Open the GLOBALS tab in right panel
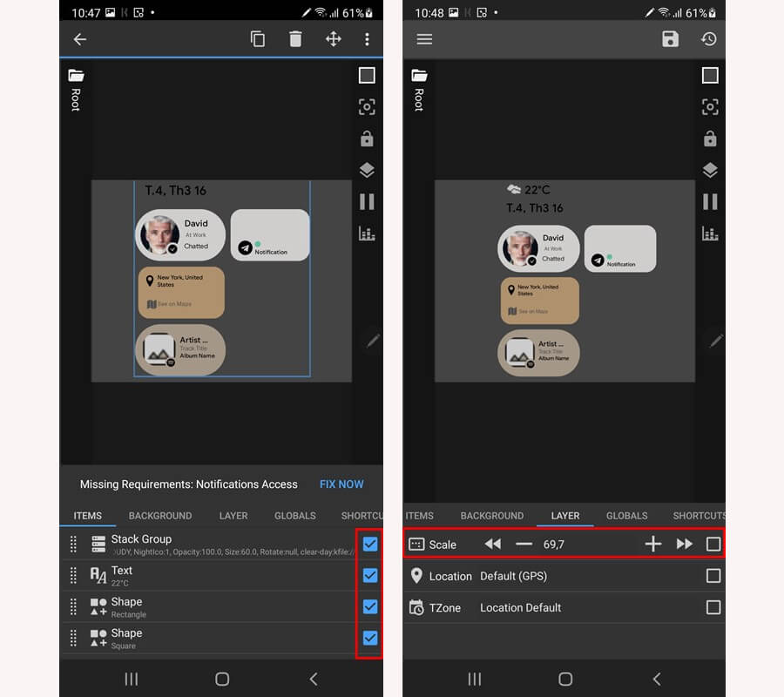This screenshot has width=784, height=697. click(x=626, y=516)
